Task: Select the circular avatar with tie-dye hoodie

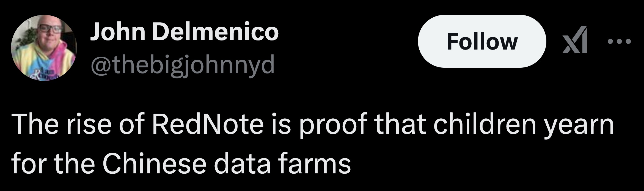Action: 44,48
